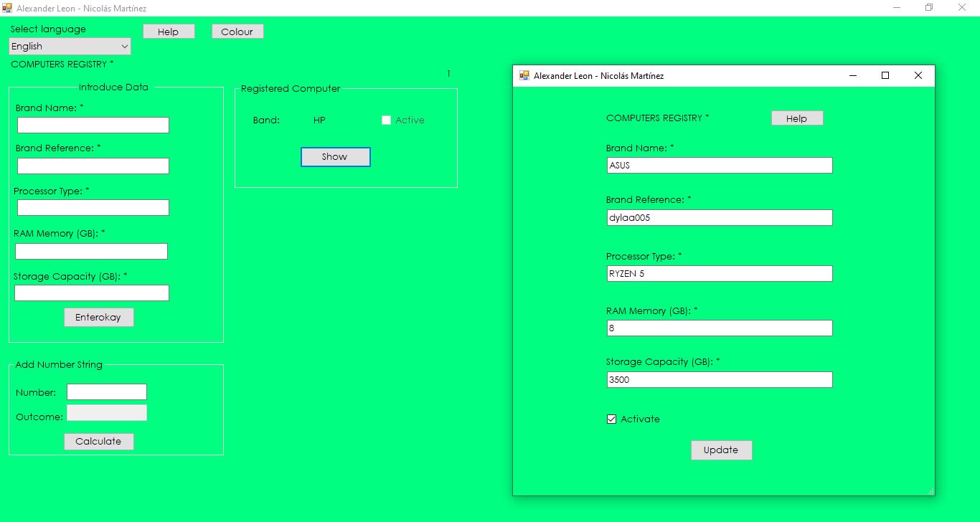
Task: Click the Help button in the dialog window
Action: point(797,118)
